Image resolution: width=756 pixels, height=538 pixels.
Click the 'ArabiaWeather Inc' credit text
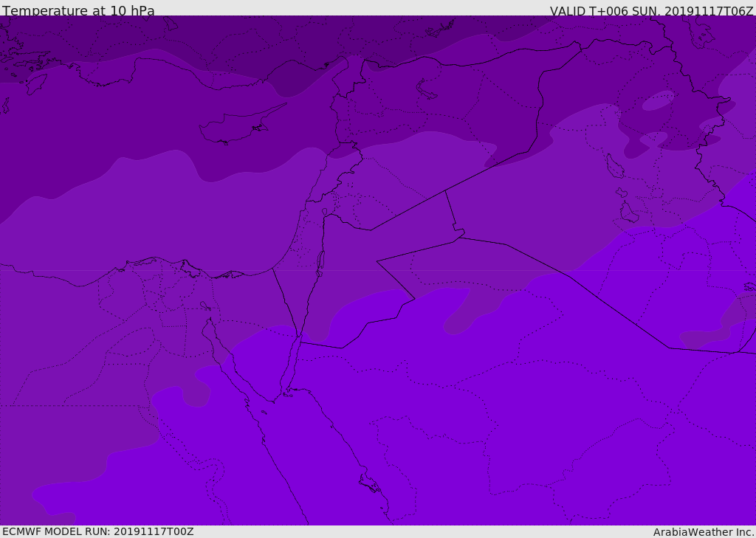click(703, 532)
